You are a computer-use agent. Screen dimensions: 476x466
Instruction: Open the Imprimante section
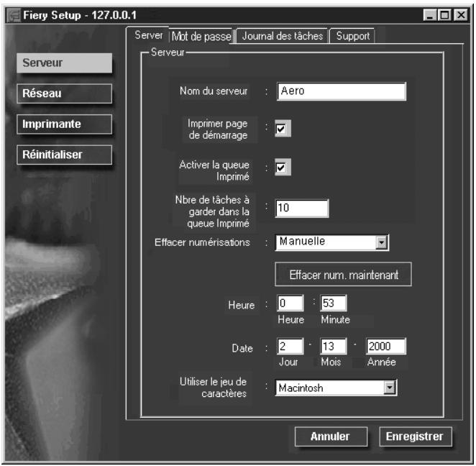65,124
